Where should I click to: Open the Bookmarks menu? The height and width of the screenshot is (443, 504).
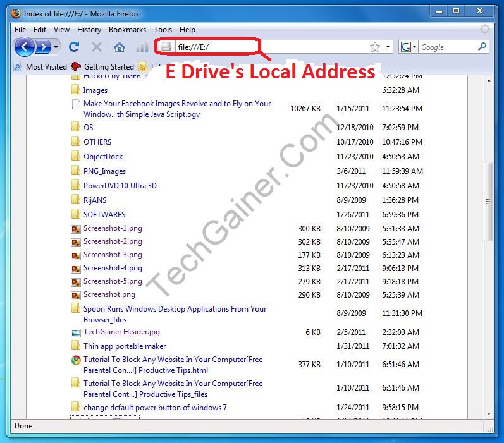coord(127,30)
